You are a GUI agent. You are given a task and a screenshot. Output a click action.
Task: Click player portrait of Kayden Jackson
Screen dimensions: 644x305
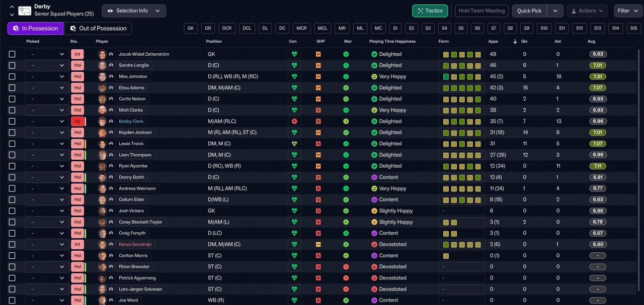(103, 132)
